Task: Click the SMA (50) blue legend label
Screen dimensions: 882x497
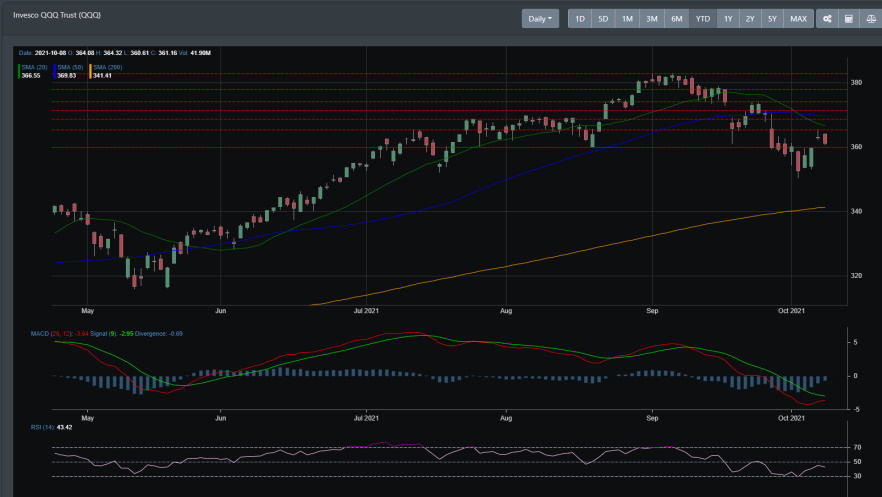Action: [70, 67]
